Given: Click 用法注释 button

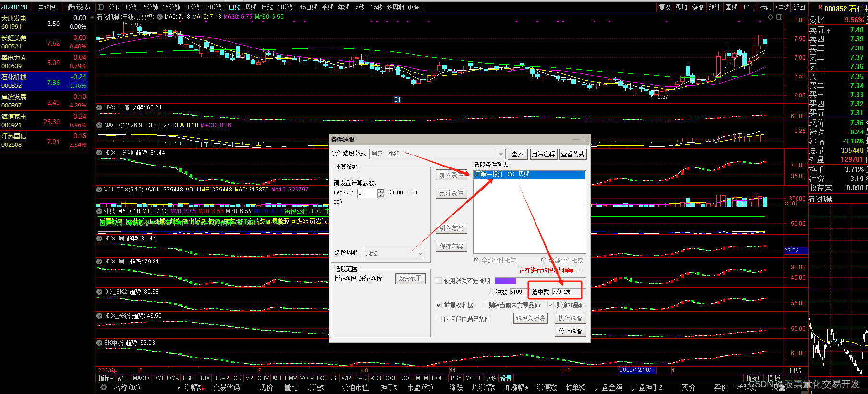Looking at the screenshot, I should tap(543, 154).
